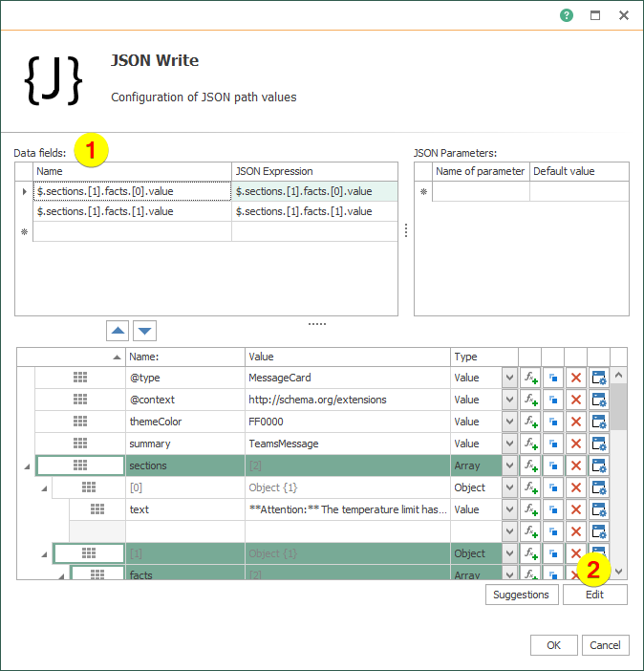Screen dimensions: 644x671
Task: Click the add-function icon in the @type row
Action: click(530, 378)
